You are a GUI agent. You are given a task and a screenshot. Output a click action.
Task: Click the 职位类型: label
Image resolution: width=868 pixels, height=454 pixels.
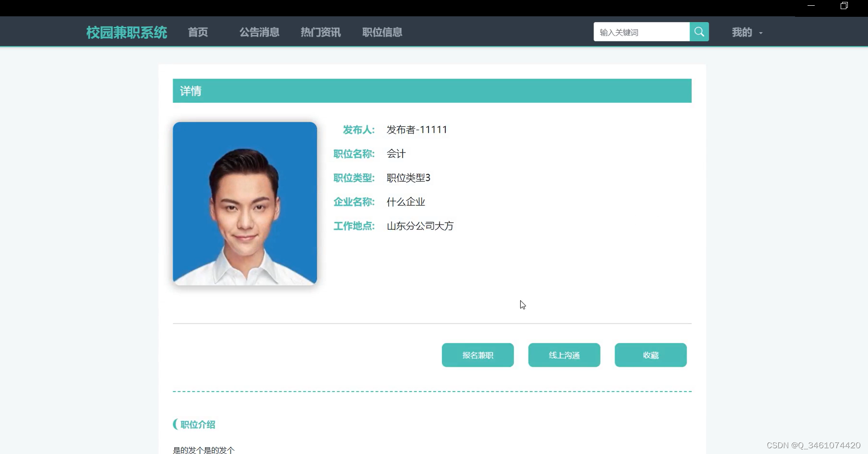(354, 178)
